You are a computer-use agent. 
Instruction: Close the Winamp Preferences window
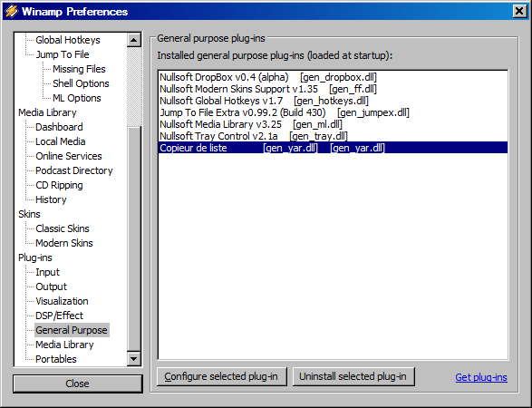tap(519, 11)
